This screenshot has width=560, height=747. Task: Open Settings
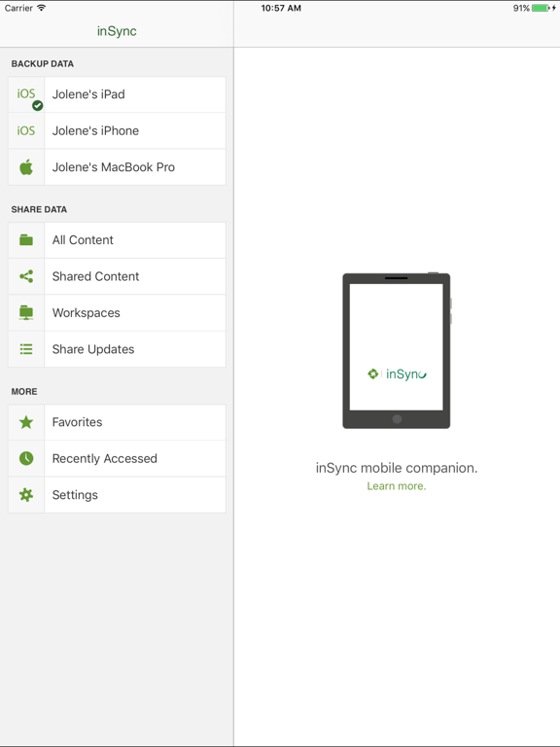(117, 495)
